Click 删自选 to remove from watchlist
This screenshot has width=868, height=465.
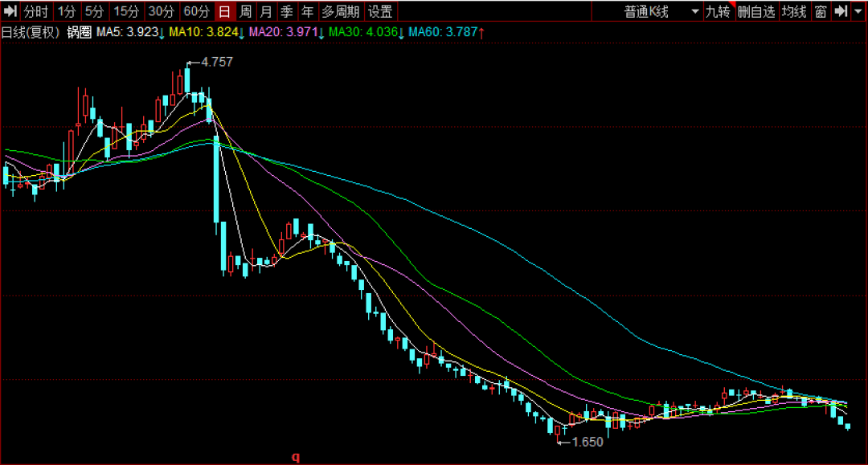tap(757, 11)
